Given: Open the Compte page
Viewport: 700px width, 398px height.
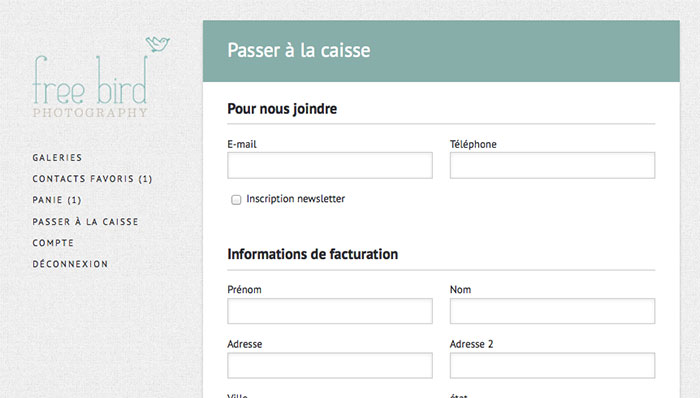Looking at the screenshot, I should (x=53, y=243).
